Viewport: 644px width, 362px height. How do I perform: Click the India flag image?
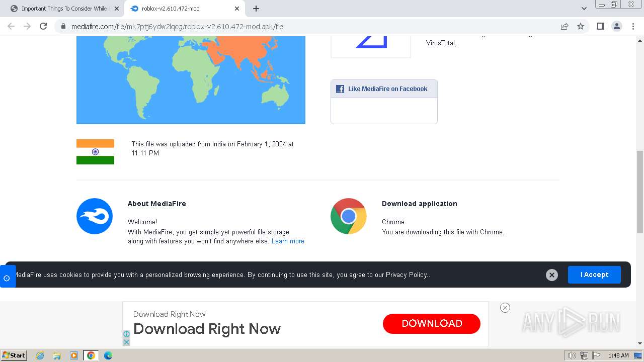point(95,152)
